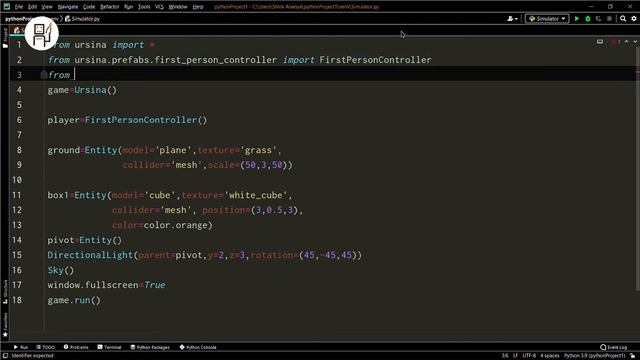640x360 pixels.
Task: Click 'player=FirstPersonController()' on line 6
Action: (127, 120)
